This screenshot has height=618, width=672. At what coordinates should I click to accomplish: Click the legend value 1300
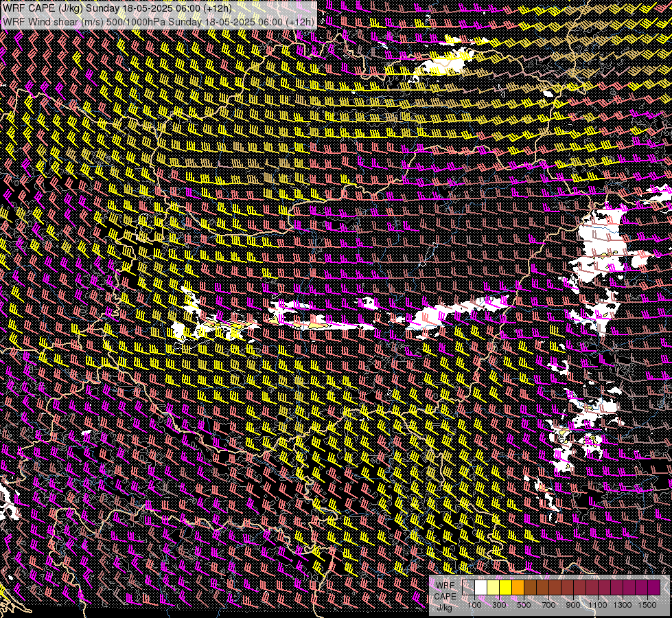click(623, 605)
